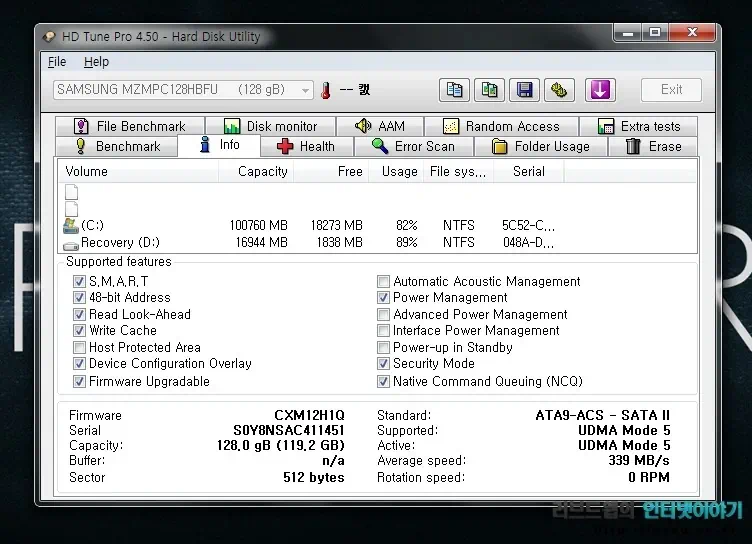Open the AAM tab

pos(380,126)
